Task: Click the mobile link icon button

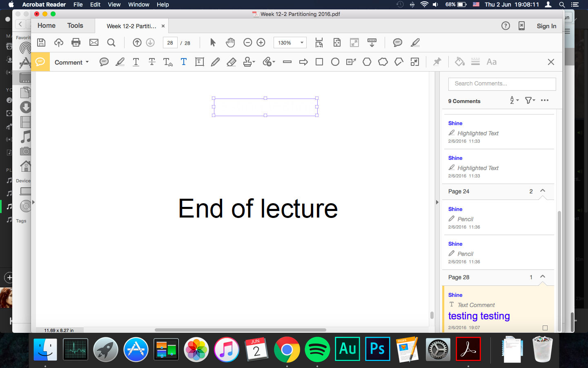Action: click(x=521, y=26)
